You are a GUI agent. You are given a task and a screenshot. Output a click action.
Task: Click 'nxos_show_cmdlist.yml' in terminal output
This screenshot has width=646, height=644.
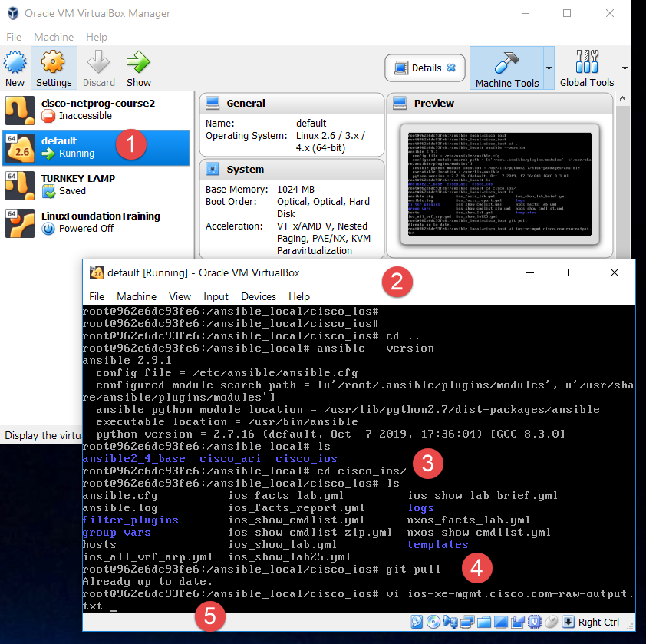tap(479, 532)
